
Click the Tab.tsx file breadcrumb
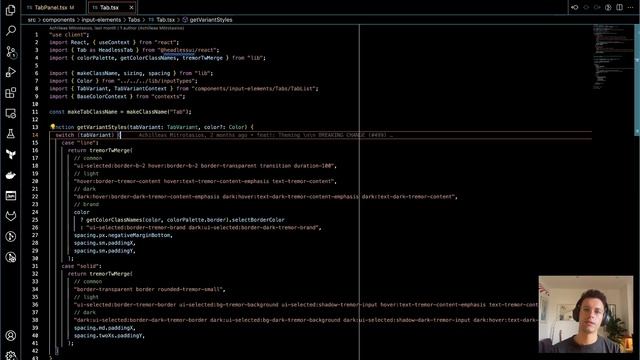coord(162,20)
